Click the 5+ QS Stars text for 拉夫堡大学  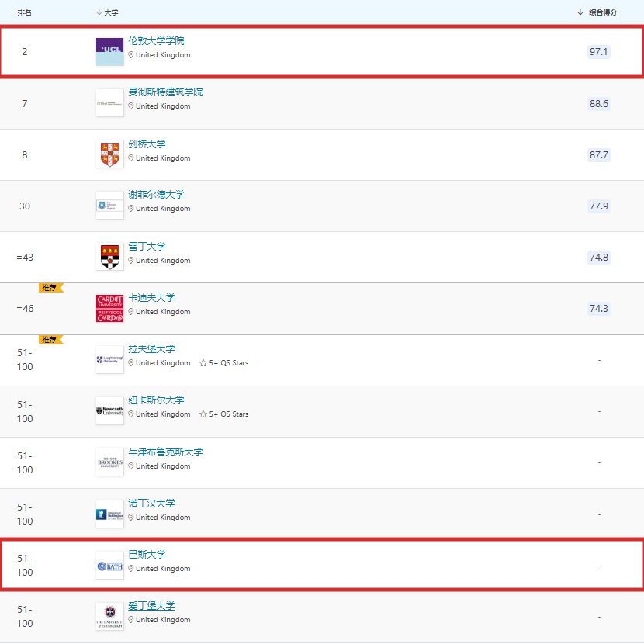click(229, 363)
